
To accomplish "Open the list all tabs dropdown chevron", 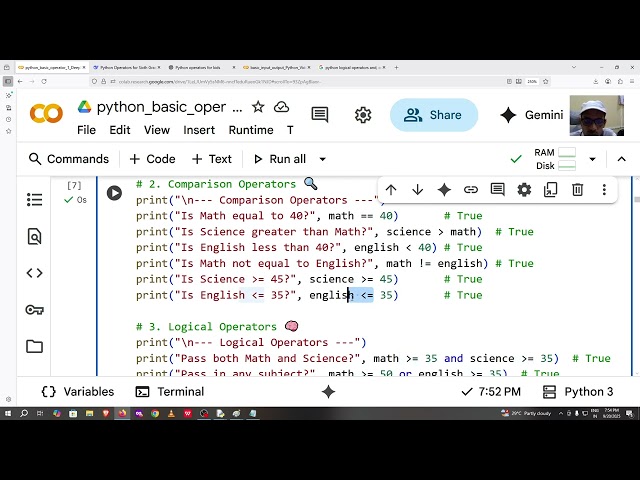I will point(574,67).
